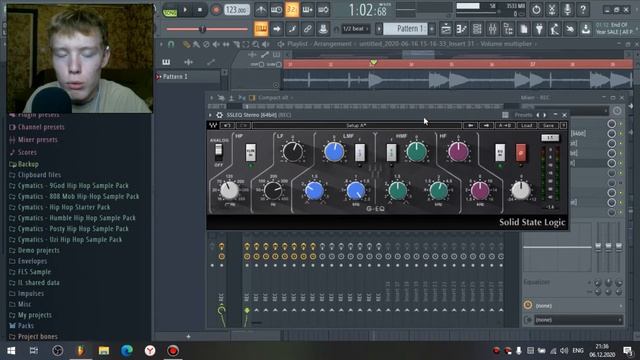640x360 pixels.
Task: Click the microphone icon in the top bar
Action: (x=567, y=9)
